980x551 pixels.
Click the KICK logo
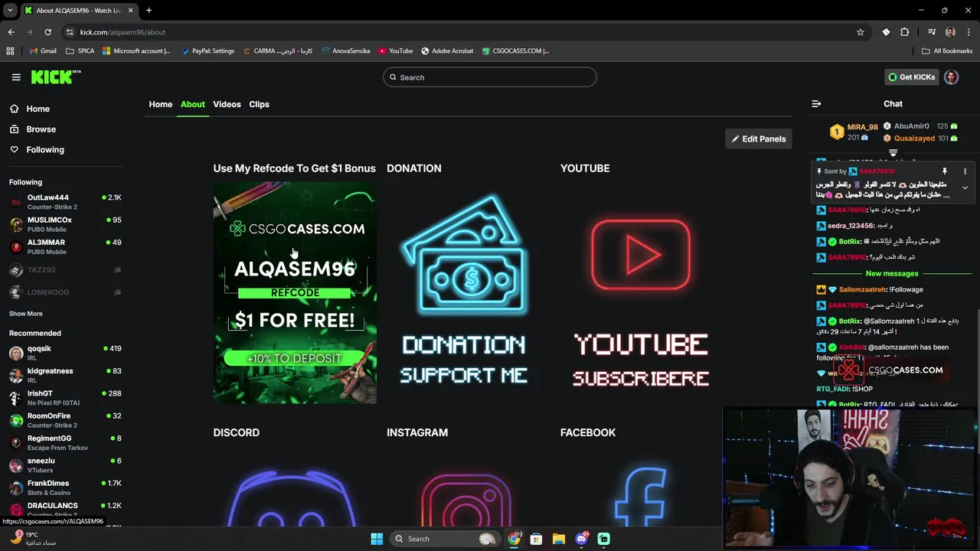[56, 77]
